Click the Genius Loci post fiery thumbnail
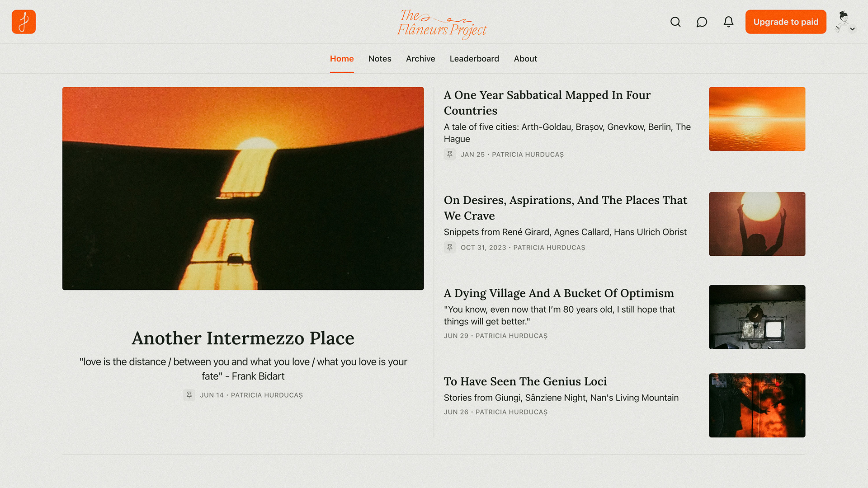The height and width of the screenshot is (488, 868). pyautogui.click(x=757, y=405)
